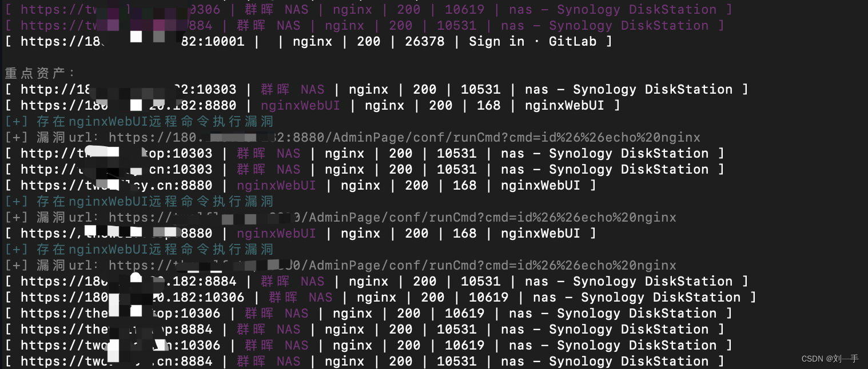Click 200 status in the https://two n:10306 row
This screenshot has height=369, width=868.
click(408, 346)
